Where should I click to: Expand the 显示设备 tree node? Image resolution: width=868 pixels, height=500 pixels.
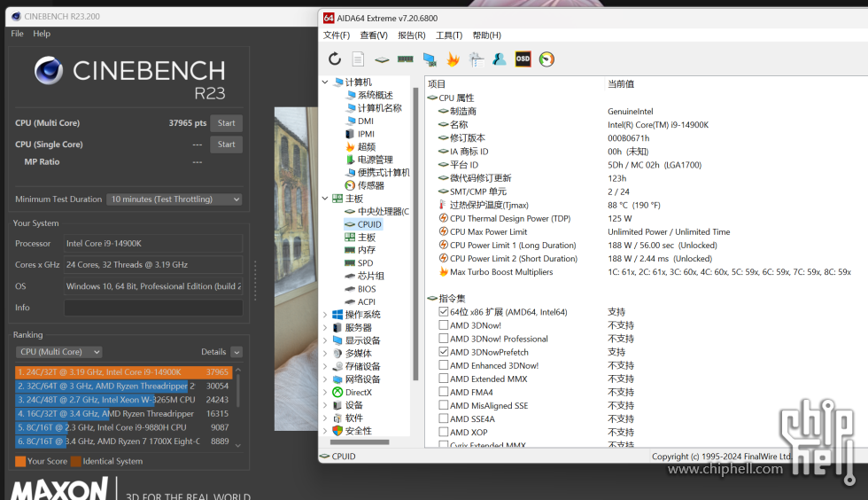326,340
